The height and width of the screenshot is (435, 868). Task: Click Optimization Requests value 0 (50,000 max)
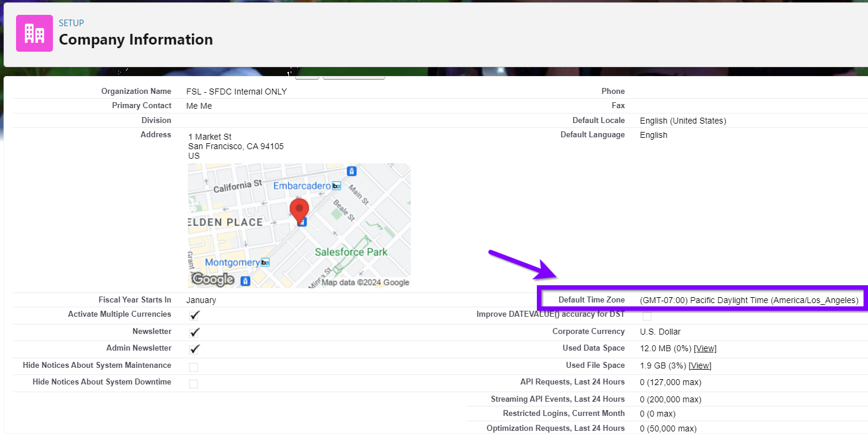pos(668,428)
